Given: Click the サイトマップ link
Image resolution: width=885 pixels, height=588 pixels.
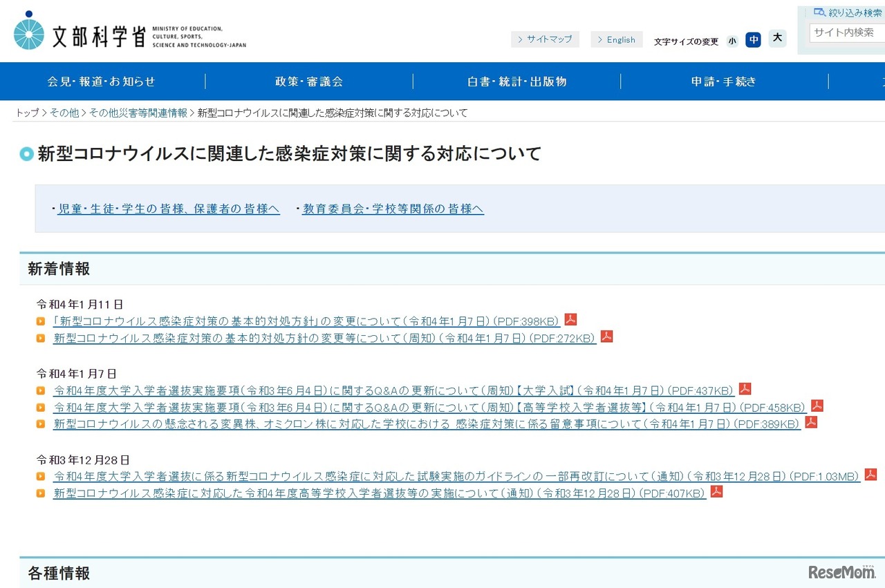Looking at the screenshot, I should coord(546,39).
